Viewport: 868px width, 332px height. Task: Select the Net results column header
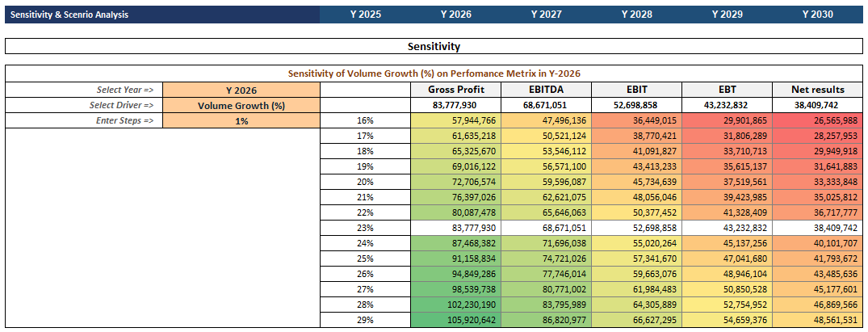818,90
